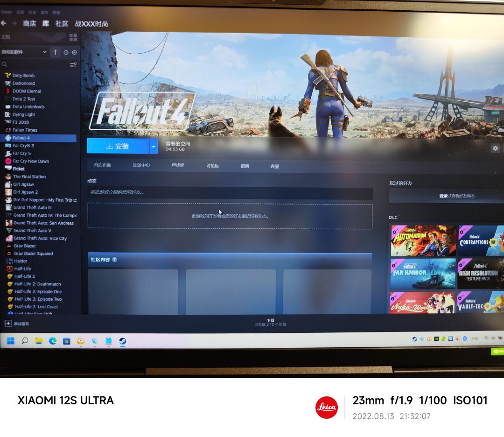504x437 pixels.
Task: Click the 将此游戏介绍给您的好友 input field
Action: [x=230, y=192]
